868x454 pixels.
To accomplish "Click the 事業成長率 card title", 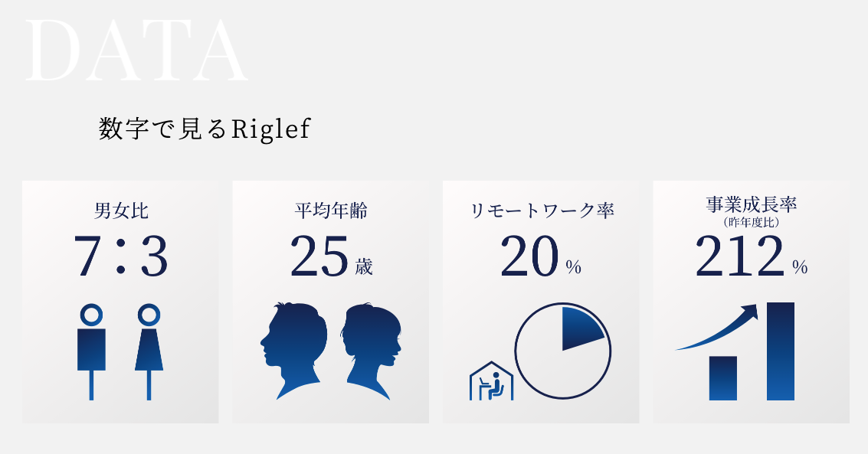I will [751, 204].
